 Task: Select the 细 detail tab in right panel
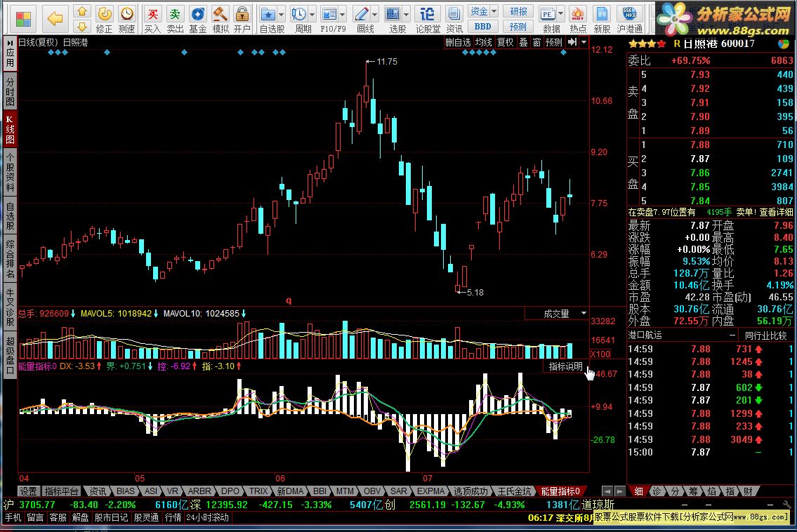tap(638, 491)
